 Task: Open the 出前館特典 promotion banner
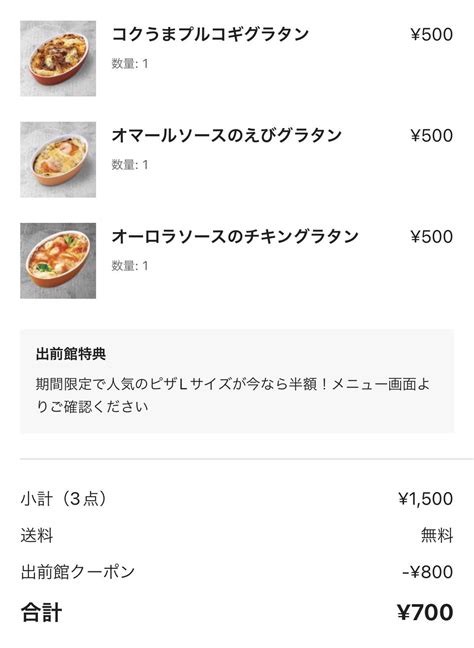237,381
